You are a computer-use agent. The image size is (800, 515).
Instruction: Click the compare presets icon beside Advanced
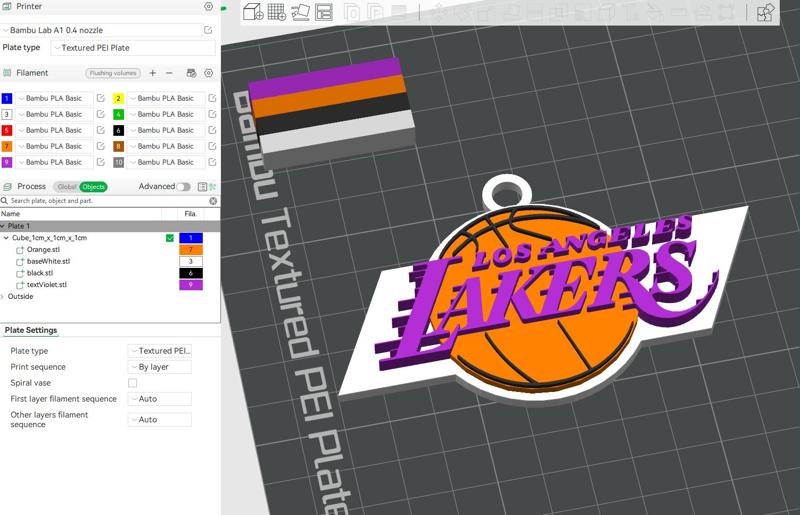click(213, 187)
